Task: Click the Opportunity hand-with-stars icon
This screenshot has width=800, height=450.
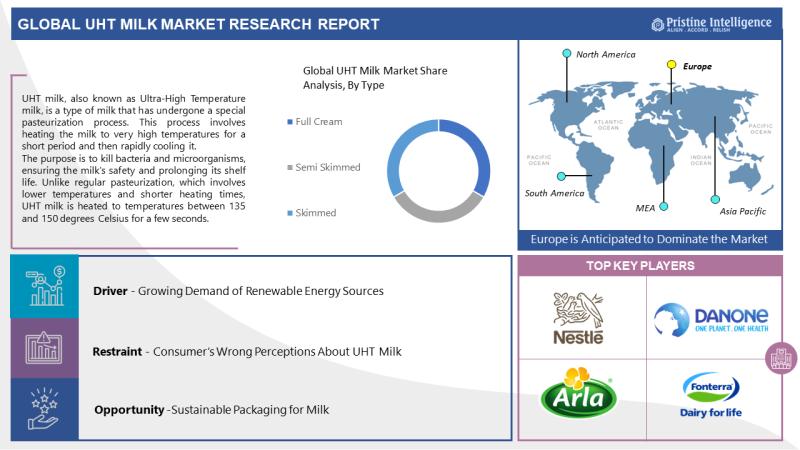Action: (44, 409)
